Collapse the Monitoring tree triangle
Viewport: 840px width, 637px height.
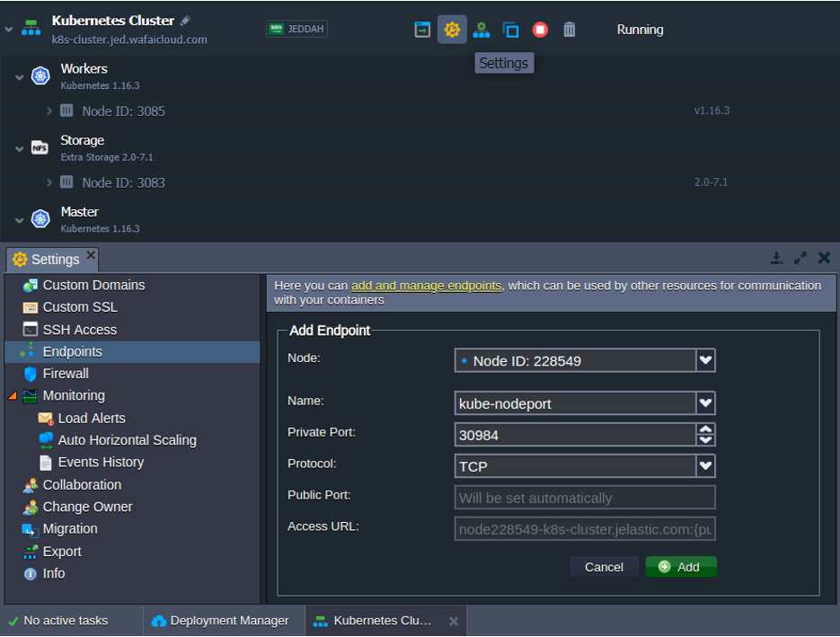[x=13, y=396]
